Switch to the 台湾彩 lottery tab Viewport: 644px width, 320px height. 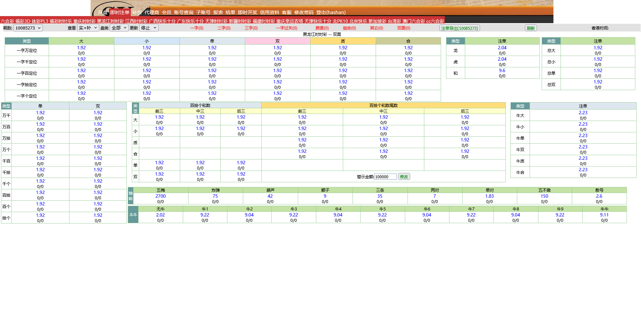(394, 21)
